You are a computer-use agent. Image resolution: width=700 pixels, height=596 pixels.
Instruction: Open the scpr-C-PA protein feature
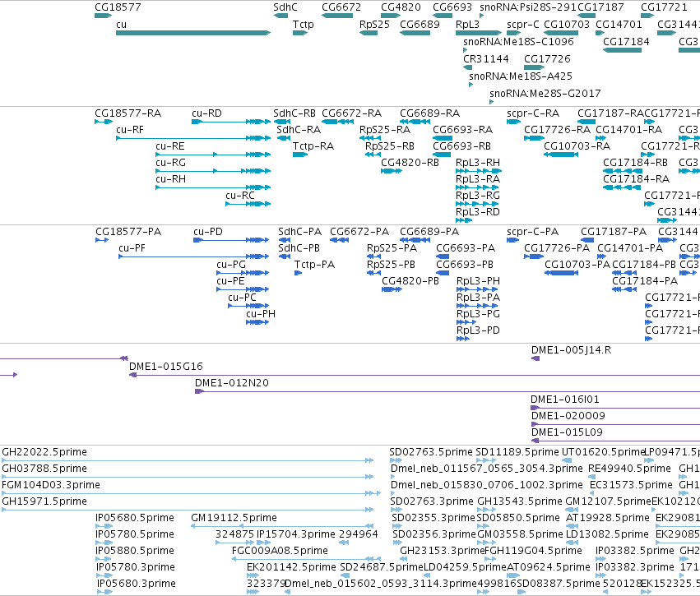[512, 240]
